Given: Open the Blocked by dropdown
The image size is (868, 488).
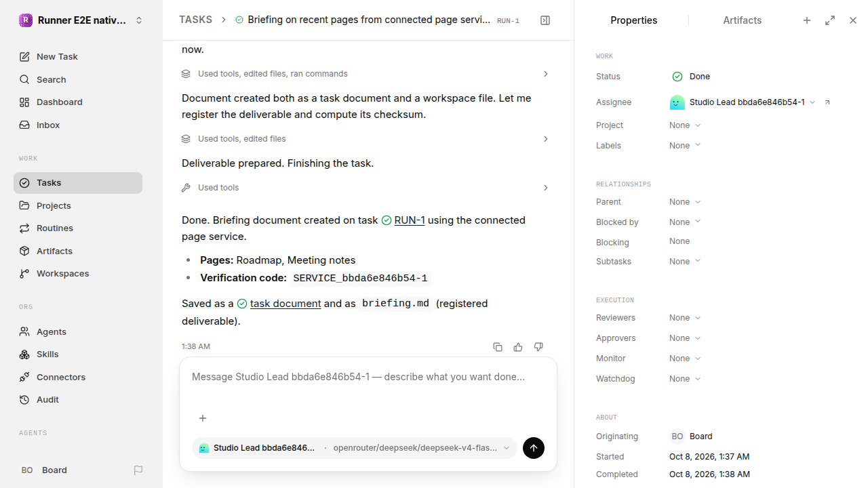Looking at the screenshot, I should [685, 222].
